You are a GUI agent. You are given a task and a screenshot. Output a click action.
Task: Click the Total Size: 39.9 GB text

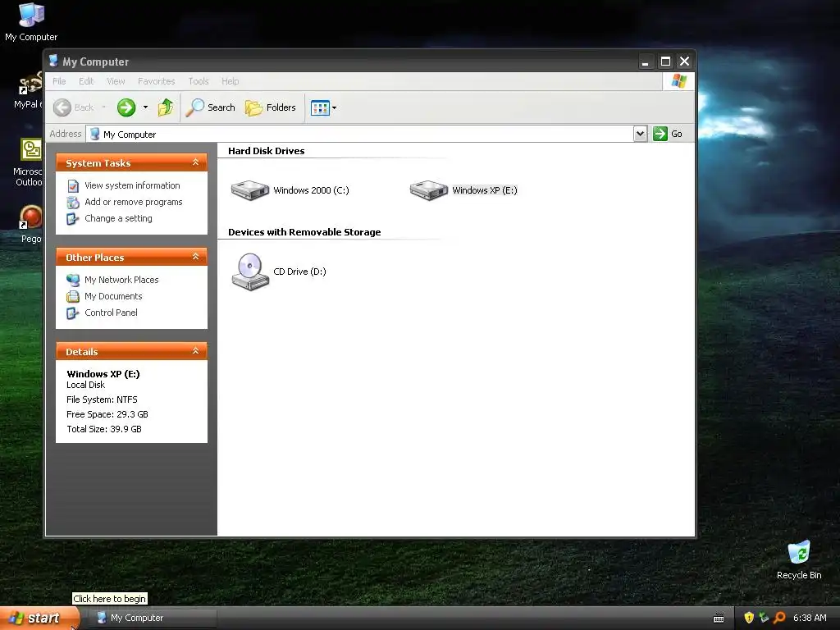pos(104,429)
